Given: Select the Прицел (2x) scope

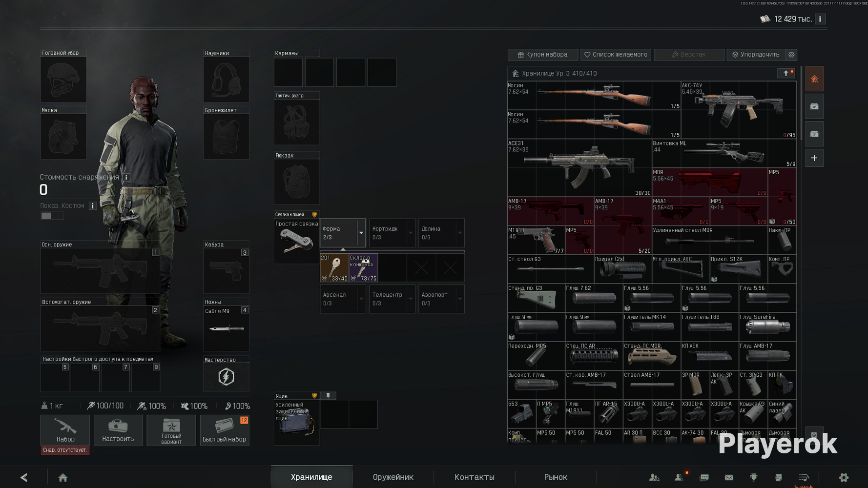Looking at the screenshot, I should [622, 269].
